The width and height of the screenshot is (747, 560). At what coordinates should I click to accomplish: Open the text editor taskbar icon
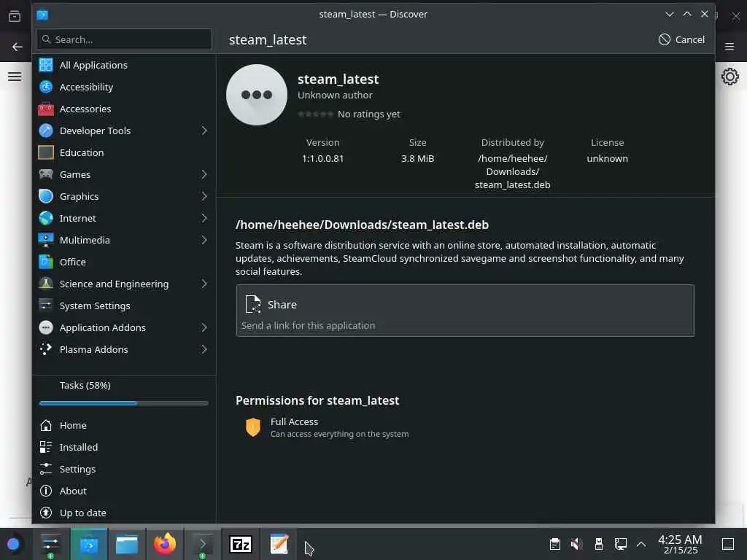click(279, 544)
